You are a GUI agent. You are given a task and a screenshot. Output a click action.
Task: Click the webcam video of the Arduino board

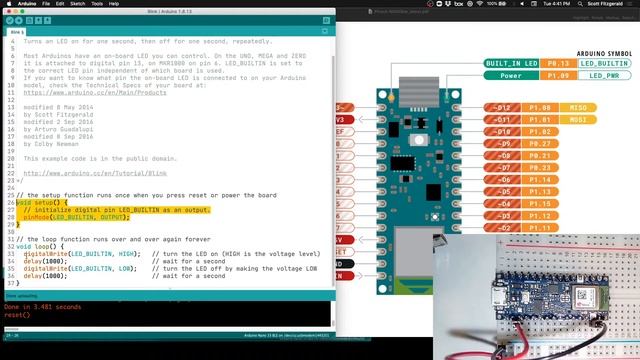pyautogui.click(x=536, y=297)
